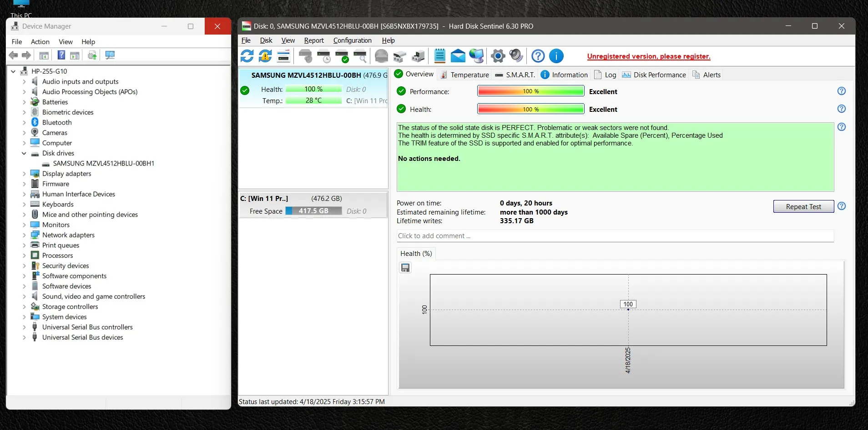Open the Log tab
Screen dimensions: 868x430
pos(606,75)
